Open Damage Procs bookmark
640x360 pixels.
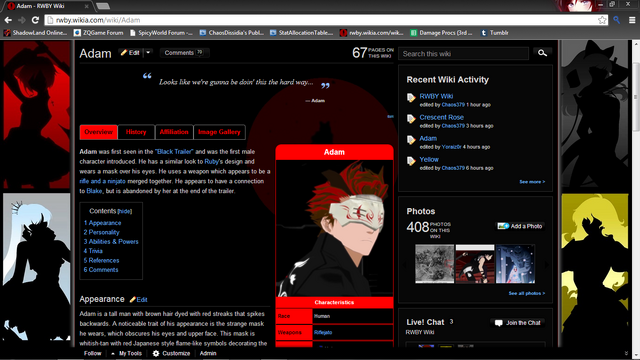click(x=441, y=33)
